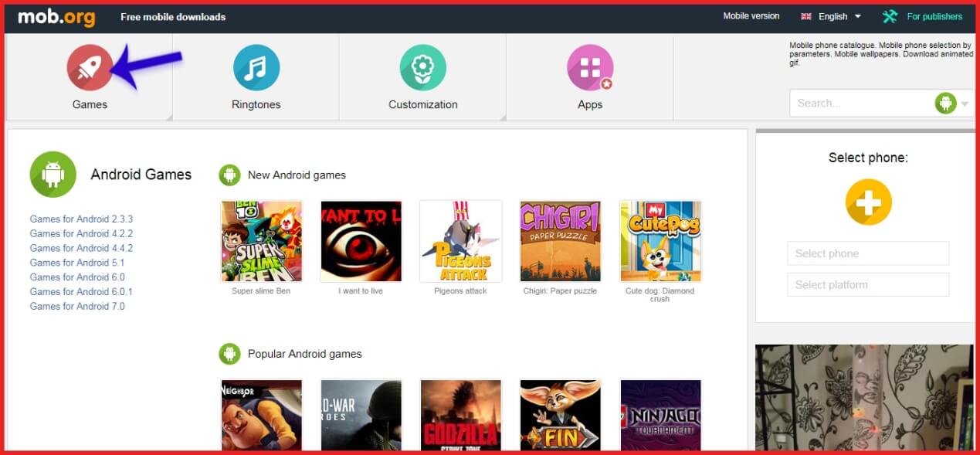The image size is (980, 455).
Task: Open Super slime Ben game thumbnail
Action: tap(261, 241)
